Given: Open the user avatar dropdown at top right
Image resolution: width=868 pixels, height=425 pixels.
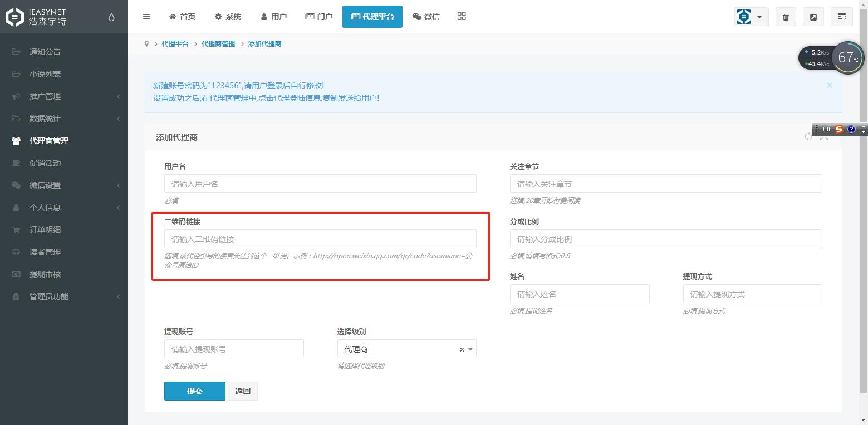Looking at the screenshot, I should [751, 16].
